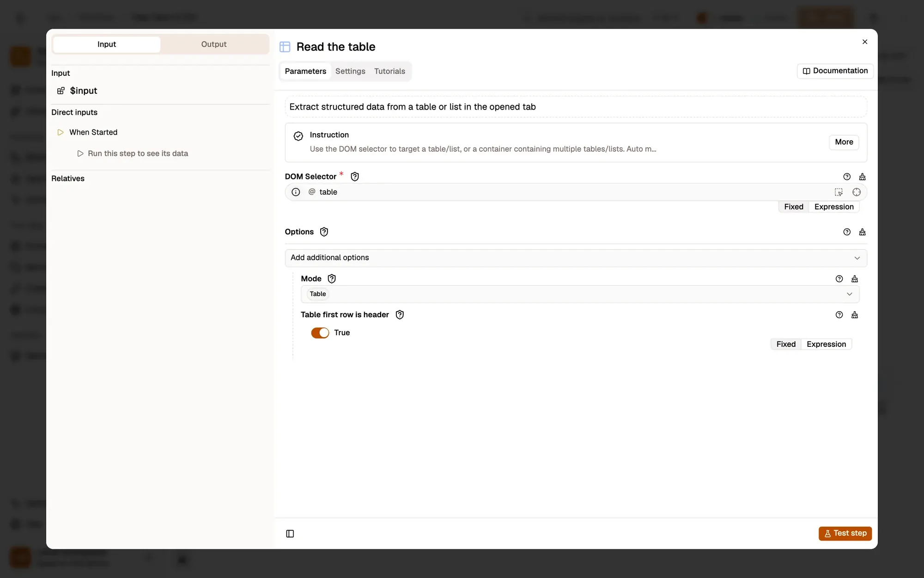Click the table icon beside Read the table title
Viewport: 924px width, 578px height.
285,47
